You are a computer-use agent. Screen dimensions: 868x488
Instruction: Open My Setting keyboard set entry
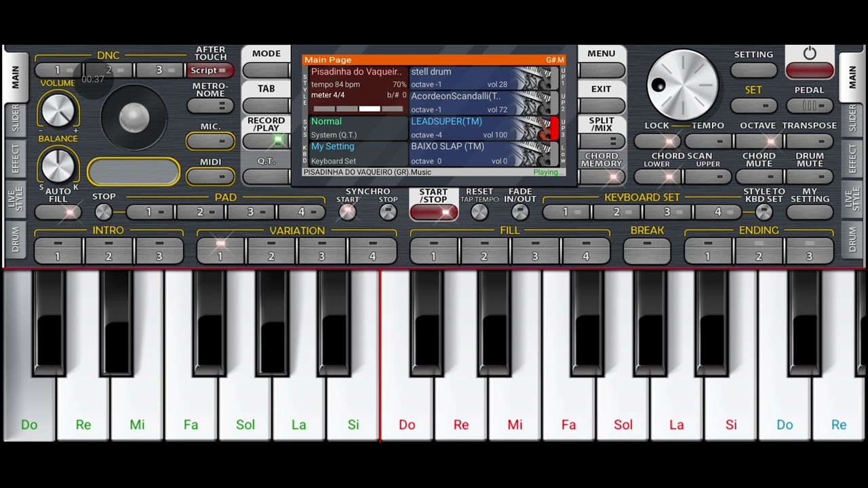[x=359, y=154]
